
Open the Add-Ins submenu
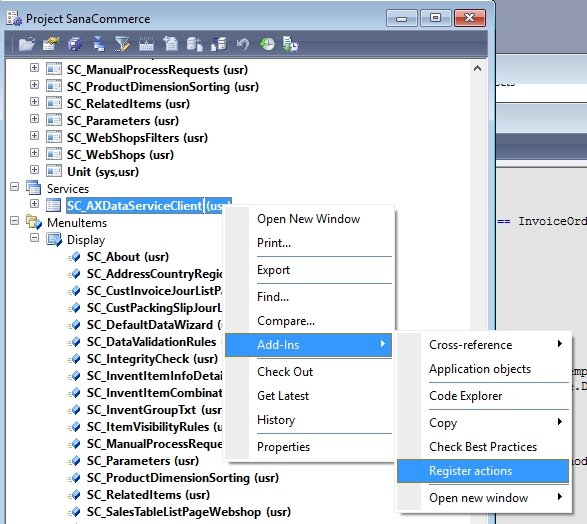tap(308, 345)
